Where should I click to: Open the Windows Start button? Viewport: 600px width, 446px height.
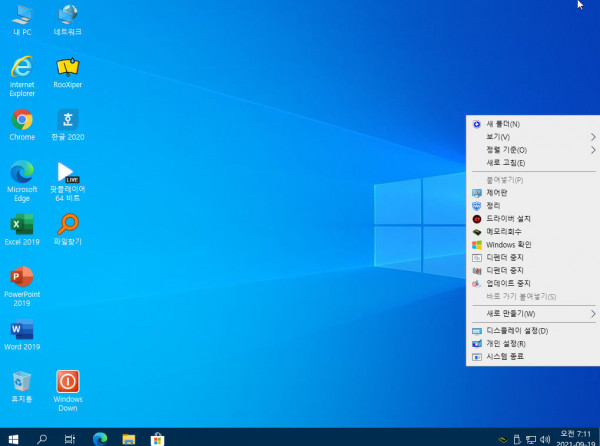click(x=13, y=439)
